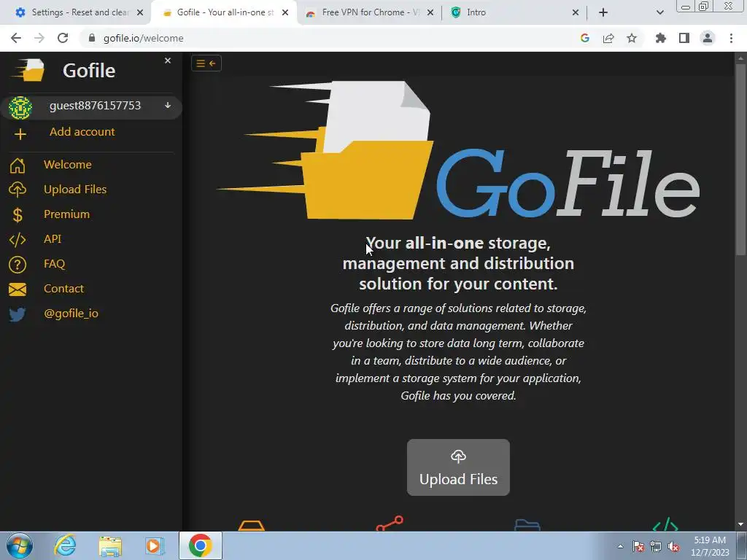Click the page vertical scrollbar thumb
The width and height of the screenshot is (747, 560).
740,160
